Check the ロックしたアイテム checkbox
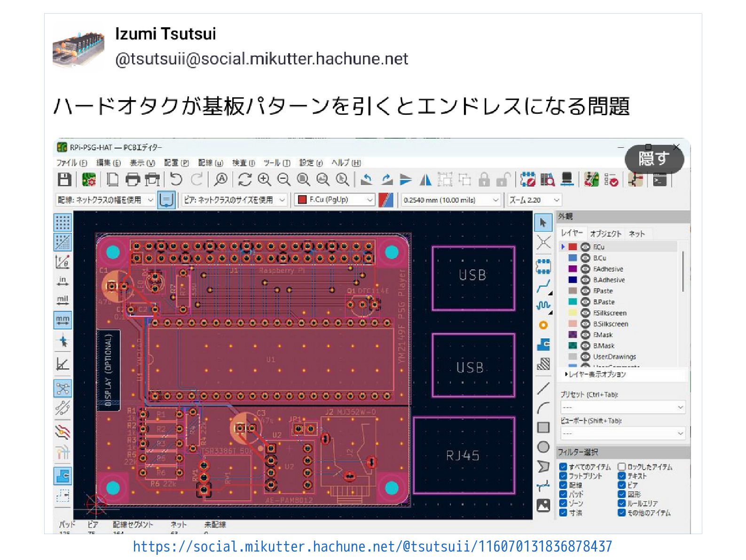 (x=621, y=467)
